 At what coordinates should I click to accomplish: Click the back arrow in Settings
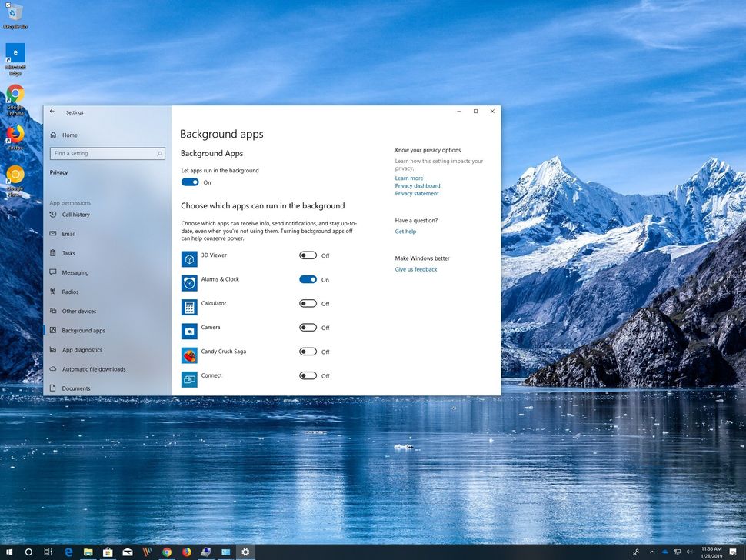[52, 111]
